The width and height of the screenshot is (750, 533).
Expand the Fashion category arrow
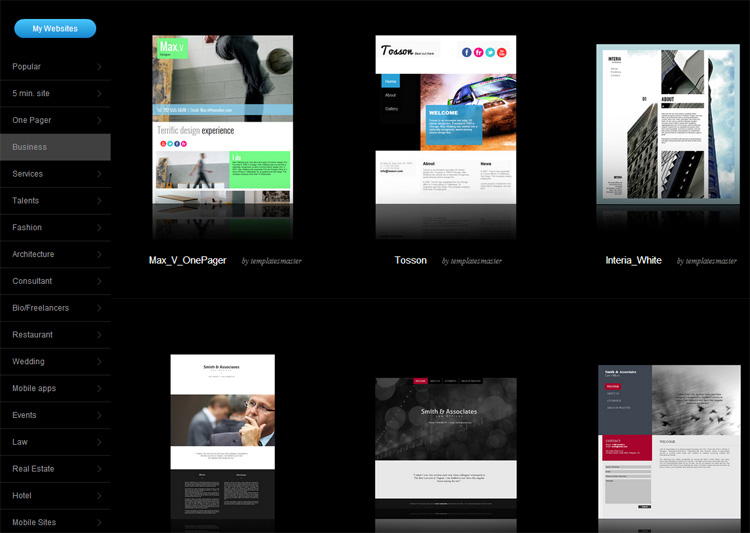pyautogui.click(x=100, y=228)
